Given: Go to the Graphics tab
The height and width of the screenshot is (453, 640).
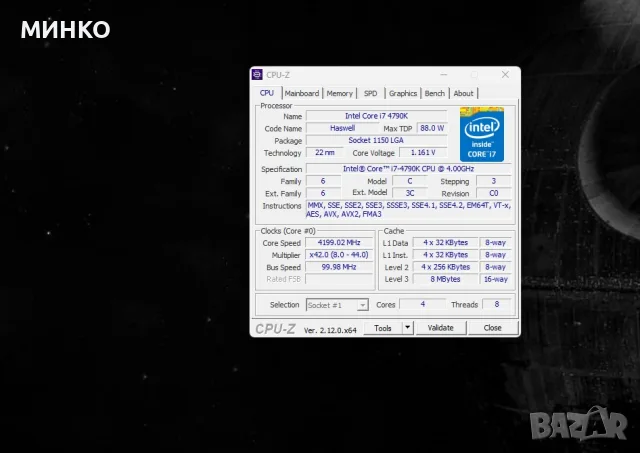Looking at the screenshot, I should (403, 93).
